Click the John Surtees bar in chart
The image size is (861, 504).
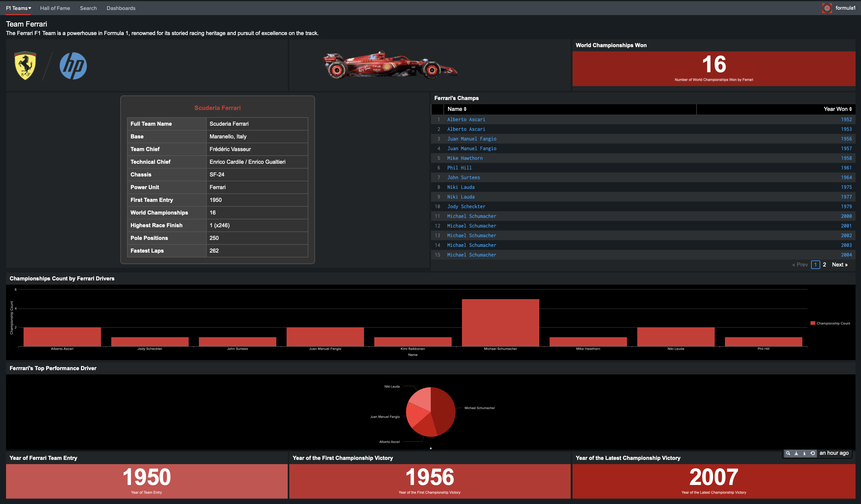click(237, 342)
